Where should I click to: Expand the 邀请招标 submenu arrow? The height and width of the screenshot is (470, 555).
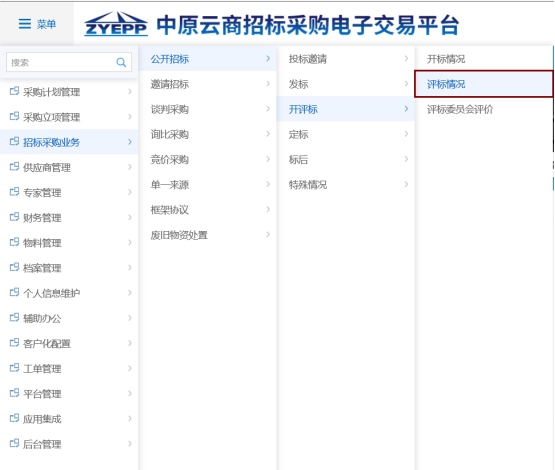[x=268, y=84]
